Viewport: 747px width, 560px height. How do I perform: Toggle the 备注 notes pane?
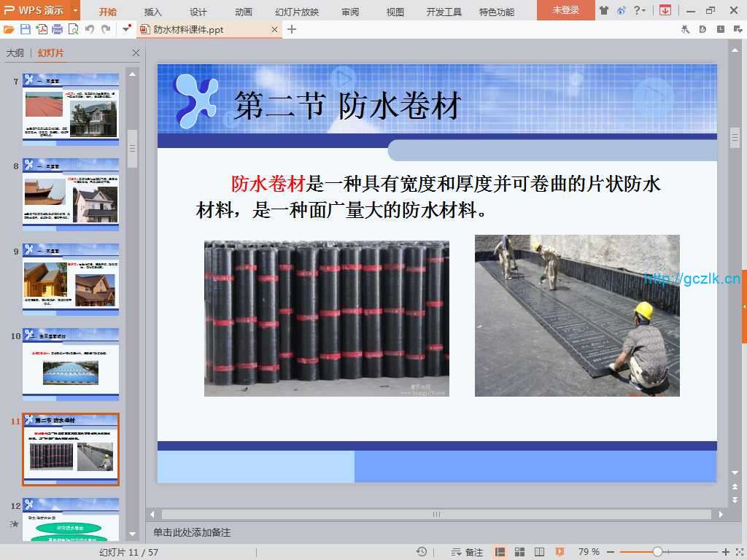[x=467, y=552]
